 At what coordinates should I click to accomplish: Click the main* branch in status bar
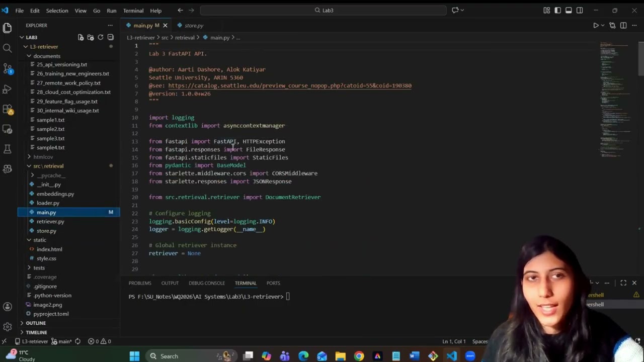tap(61, 341)
